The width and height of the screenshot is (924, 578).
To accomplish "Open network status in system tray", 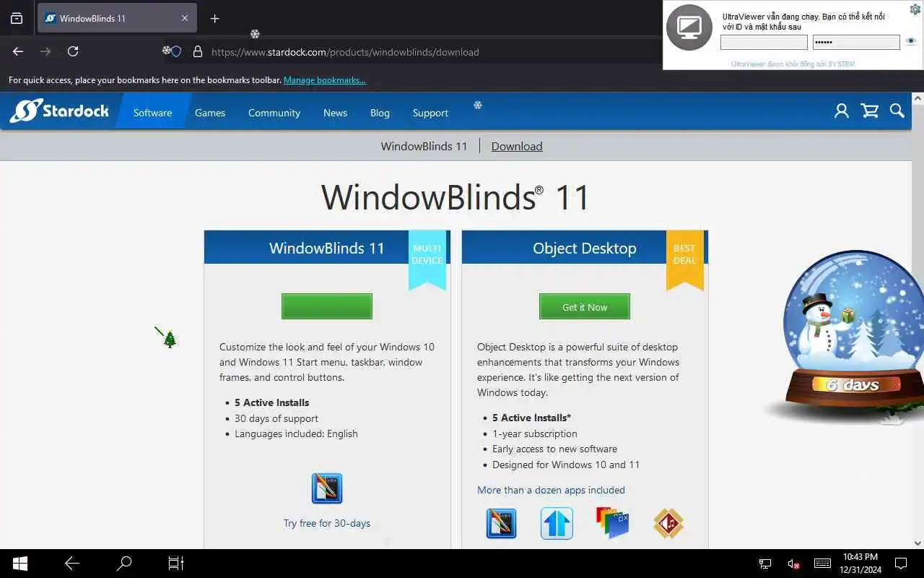I will (765, 564).
